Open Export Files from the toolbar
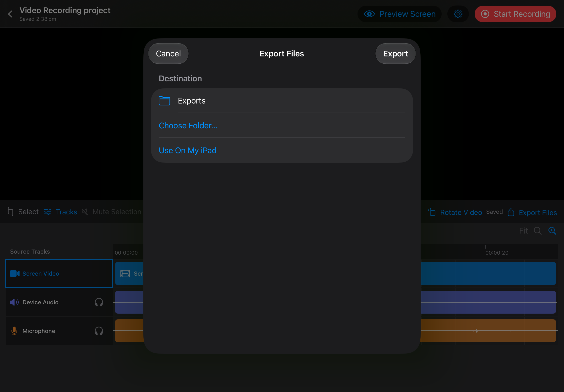Viewport: 564px width, 392px height. pyautogui.click(x=532, y=212)
